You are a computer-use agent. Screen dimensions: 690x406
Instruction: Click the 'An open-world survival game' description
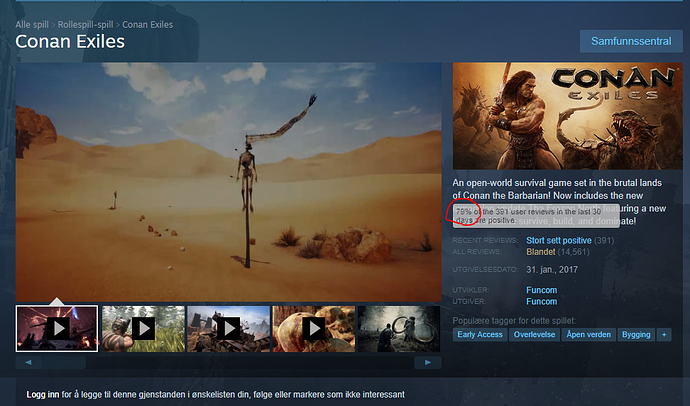point(559,201)
